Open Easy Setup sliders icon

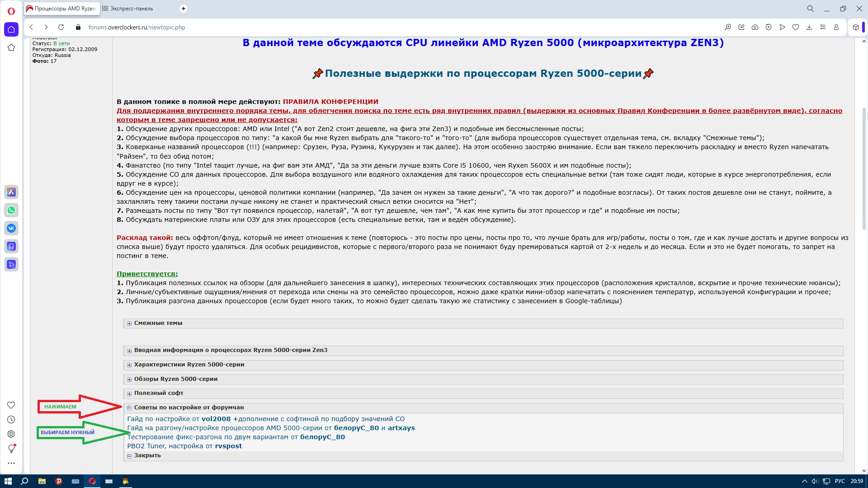tap(823, 27)
